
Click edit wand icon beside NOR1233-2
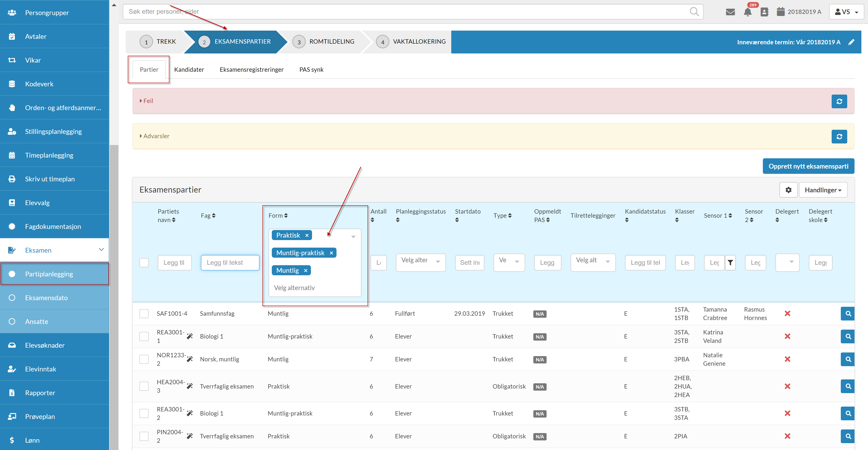pyautogui.click(x=190, y=359)
